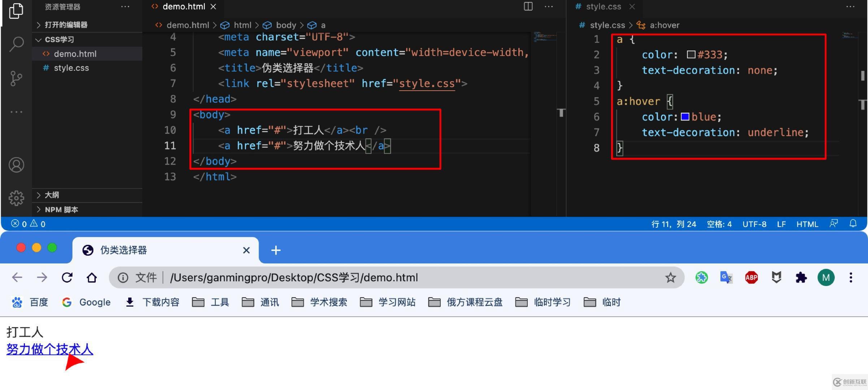Open the green circular Chrome extension
Viewport: 868px width, 390px height.
(701, 277)
